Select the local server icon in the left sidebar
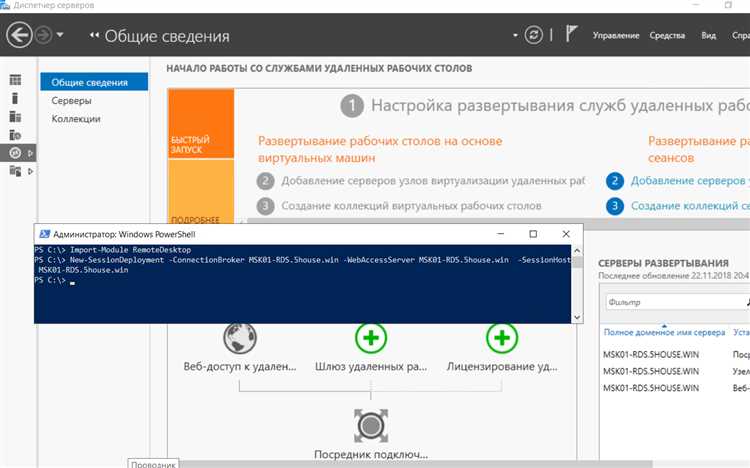This screenshot has height=468, width=750. 15,98
